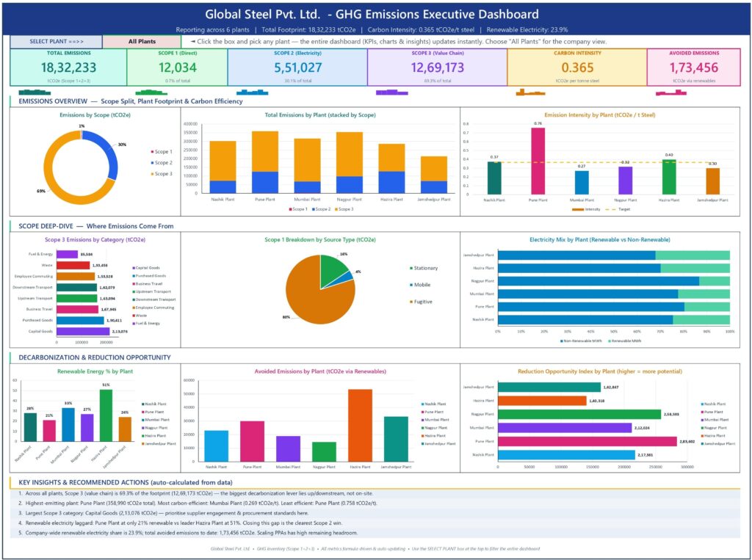The image size is (752, 560).
Task: Click Nagpur Plant's green avoided emissions bar
Action: [x=324, y=451]
